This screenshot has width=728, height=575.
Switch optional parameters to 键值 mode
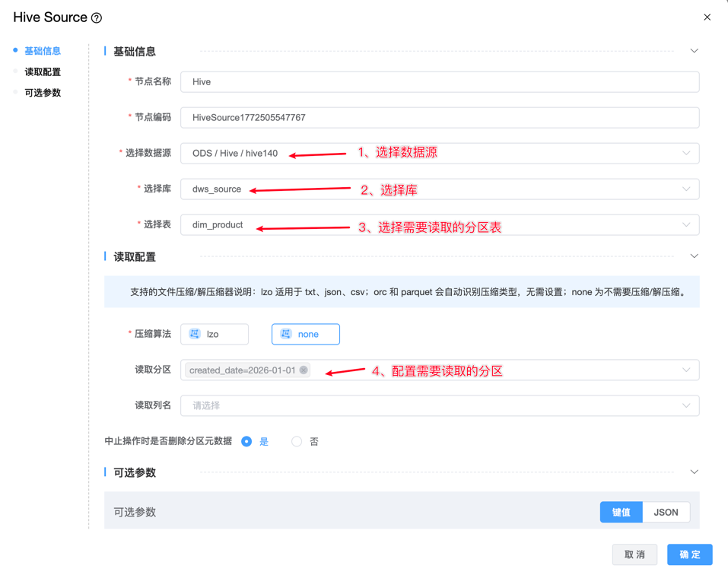coord(621,513)
